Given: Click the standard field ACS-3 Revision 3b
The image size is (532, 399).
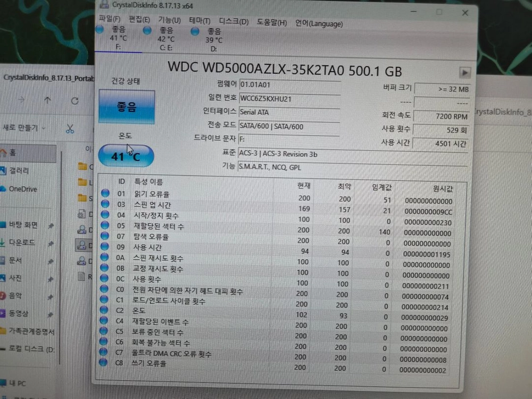Looking at the screenshot, I should point(353,154).
